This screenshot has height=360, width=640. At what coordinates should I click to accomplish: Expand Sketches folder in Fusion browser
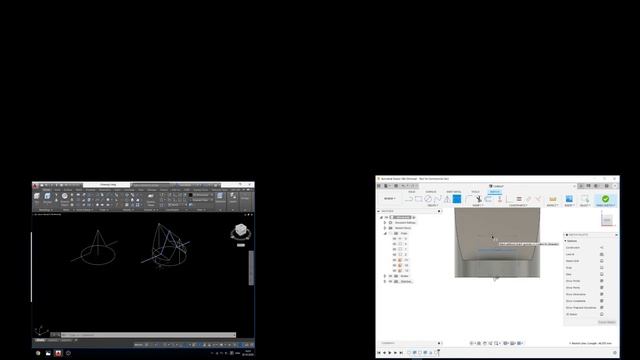coord(385,282)
